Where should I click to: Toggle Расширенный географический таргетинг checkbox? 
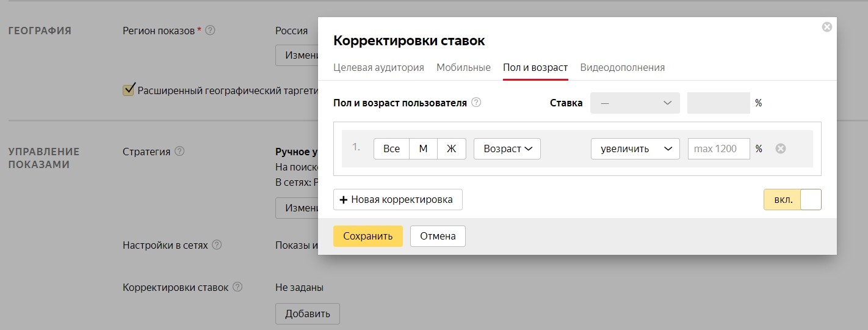[x=129, y=90]
